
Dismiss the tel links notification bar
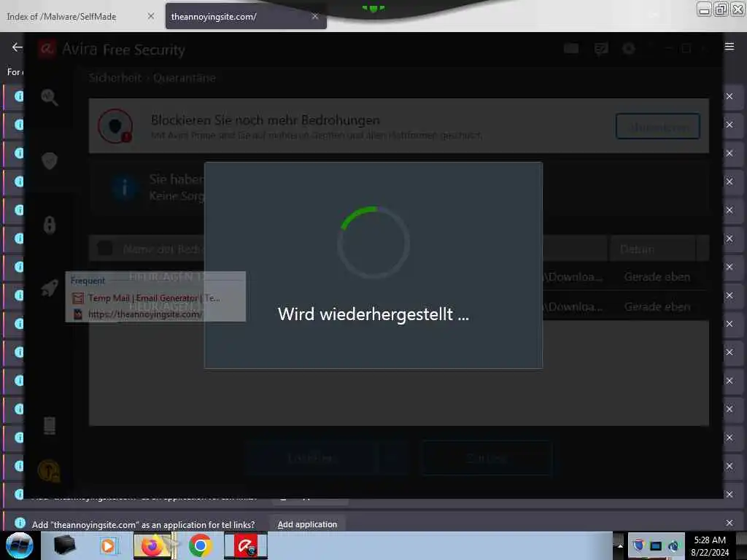point(729,523)
